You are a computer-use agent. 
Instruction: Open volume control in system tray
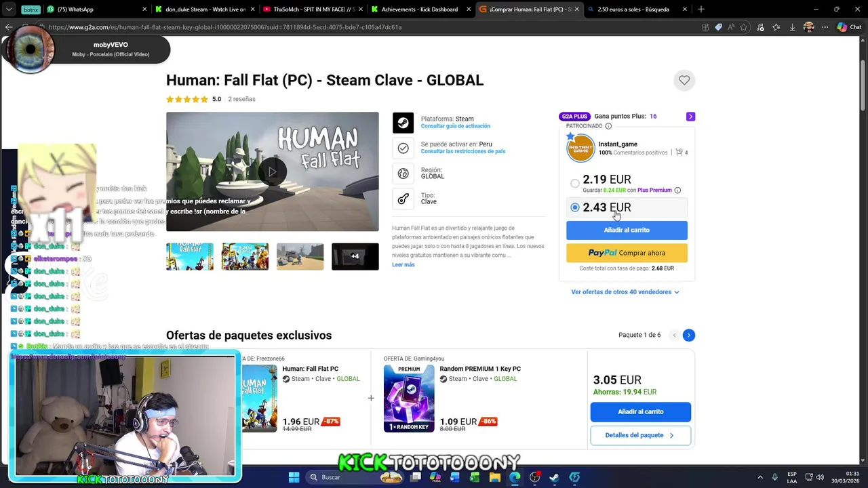pyautogui.click(x=820, y=477)
